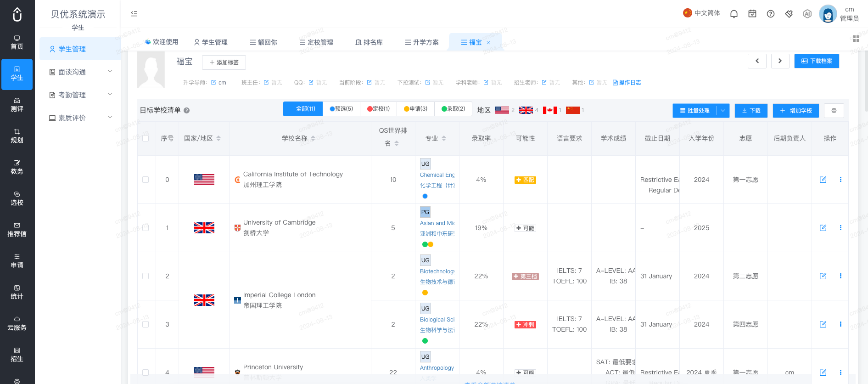This screenshot has height=384, width=868.
Task: Switch to the 排名库 tab
Action: [369, 42]
